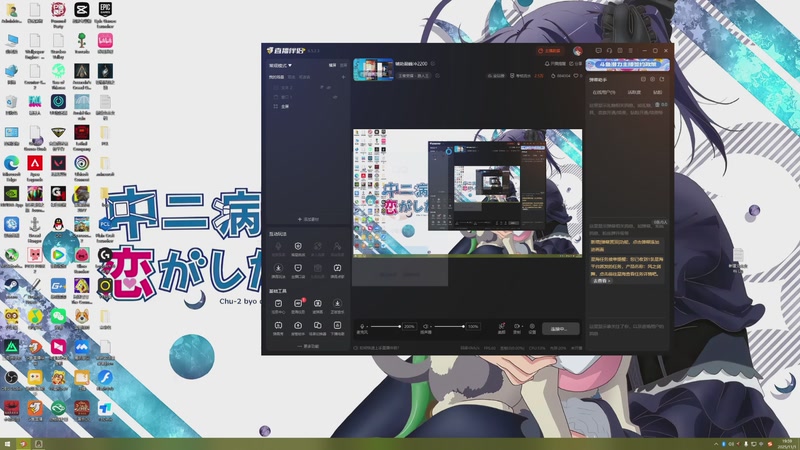Open Steam desktop icon
800x450 pixels.
[x=11, y=290]
